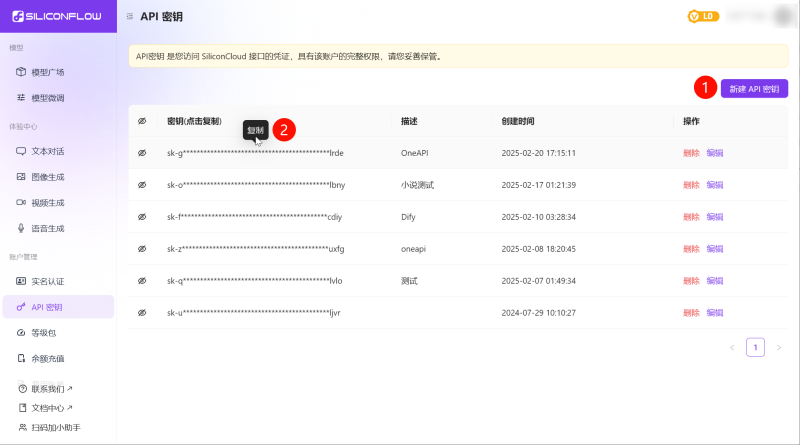
Task: Go to 视频生成 page
Action: tap(47, 202)
